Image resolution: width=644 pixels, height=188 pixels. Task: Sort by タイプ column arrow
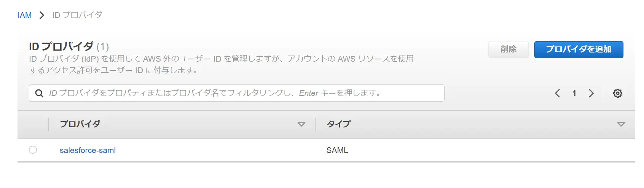click(621, 124)
